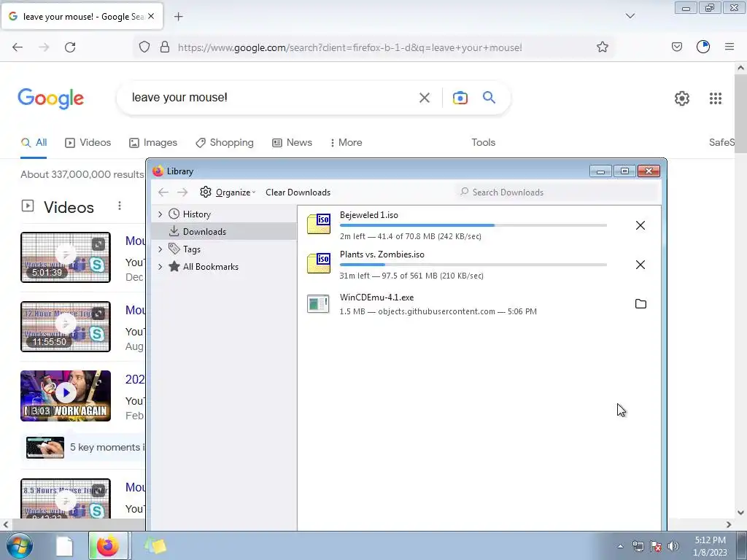This screenshot has height=560, width=747.
Task: Open the Organize gear menu
Action: coord(228,192)
